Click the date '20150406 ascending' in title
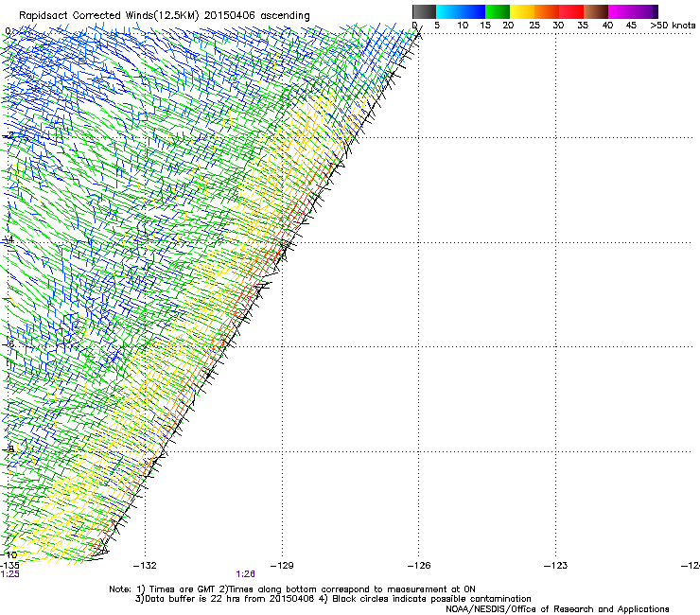700x615 pixels. (257, 16)
